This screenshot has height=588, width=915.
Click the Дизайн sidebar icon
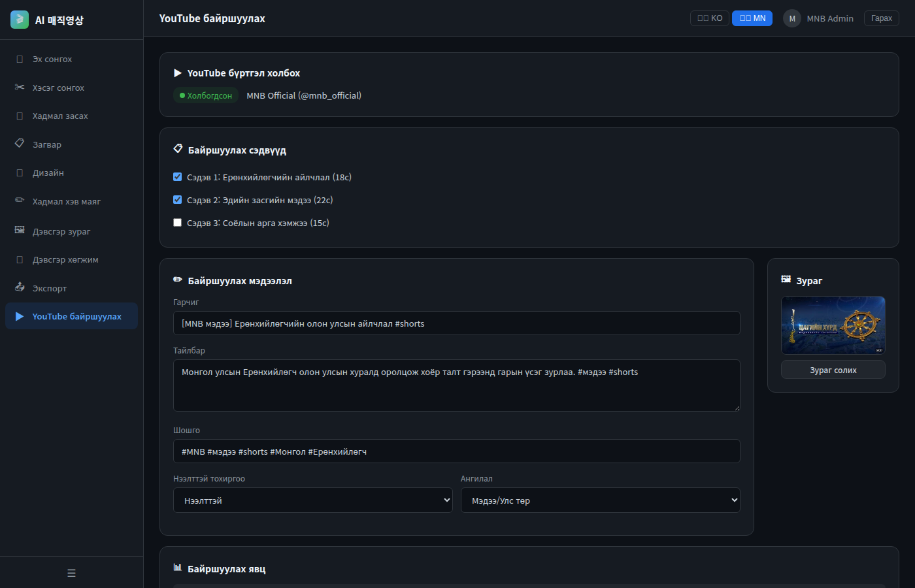[20, 173]
